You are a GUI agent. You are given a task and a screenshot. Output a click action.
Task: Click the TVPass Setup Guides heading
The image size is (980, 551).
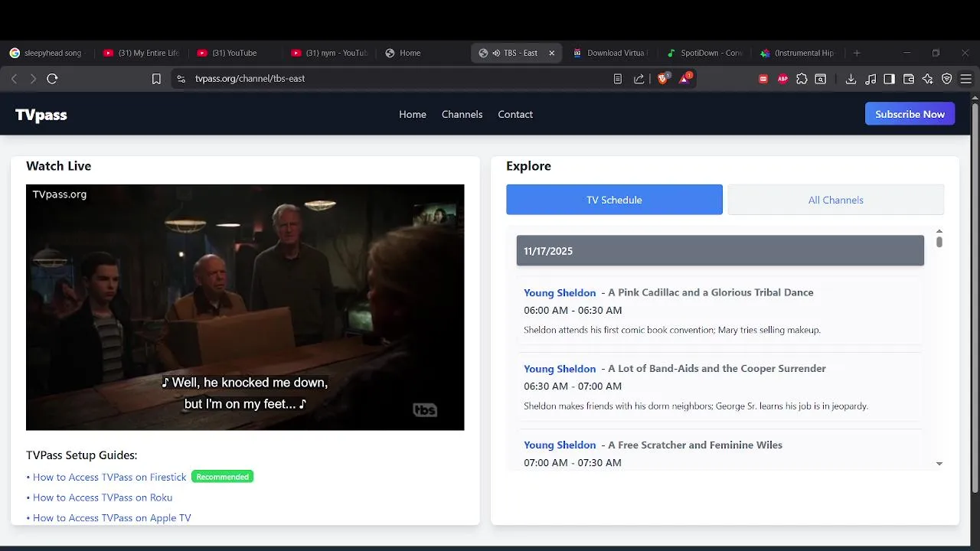(81, 455)
